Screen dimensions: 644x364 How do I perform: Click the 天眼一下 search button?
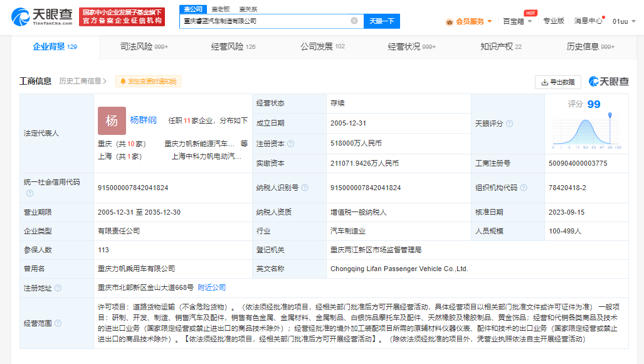click(x=382, y=21)
